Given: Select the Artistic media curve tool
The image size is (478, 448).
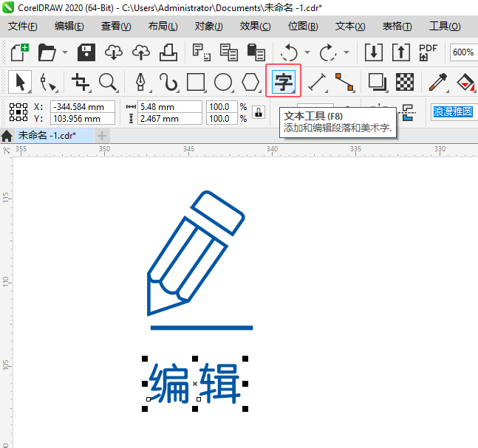Looking at the screenshot, I should click(168, 82).
